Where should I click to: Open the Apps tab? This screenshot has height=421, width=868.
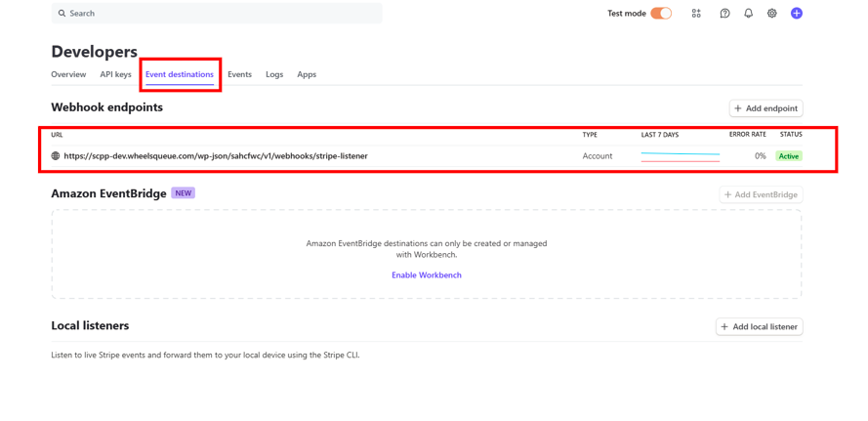point(307,74)
